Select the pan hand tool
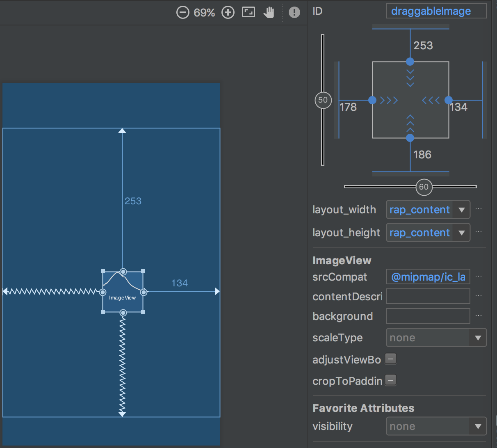Image resolution: width=497 pixels, height=448 pixels. coord(269,13)
